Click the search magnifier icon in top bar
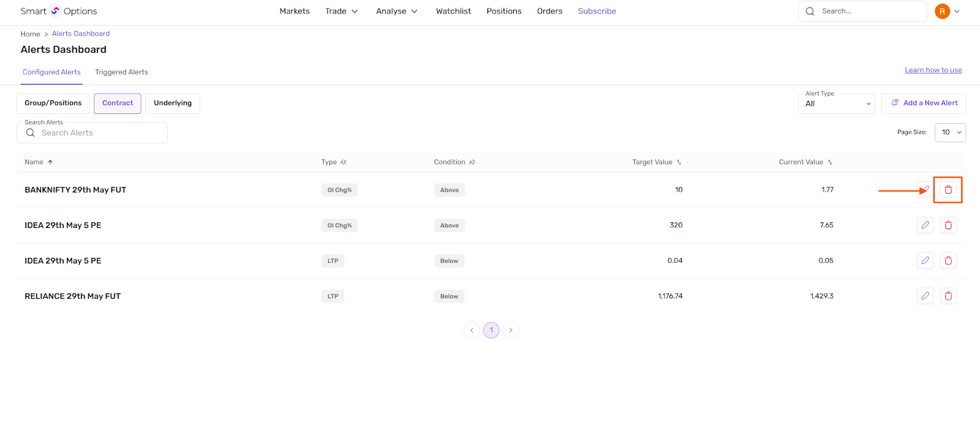 [x=810, y=11]
